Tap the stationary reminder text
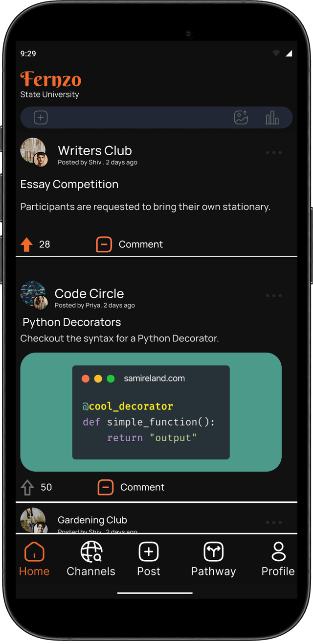The height and width of the screenshot is (644, 313). coord(145,207)
